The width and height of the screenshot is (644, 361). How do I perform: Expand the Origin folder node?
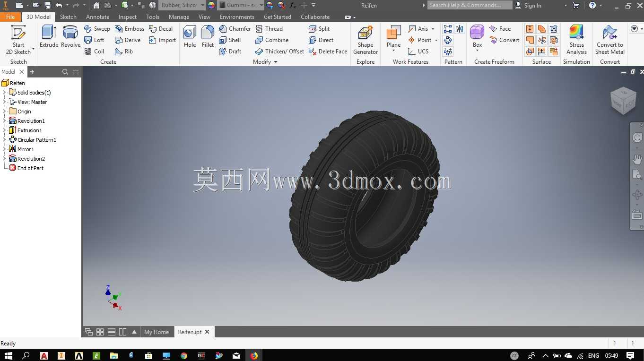pyautogui.click(x=4, y=112)
